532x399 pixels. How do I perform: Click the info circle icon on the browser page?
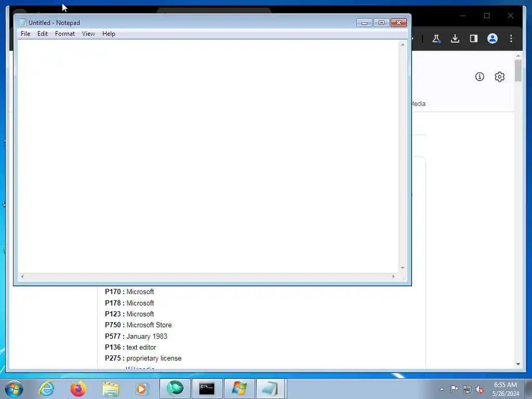point(480,77)
